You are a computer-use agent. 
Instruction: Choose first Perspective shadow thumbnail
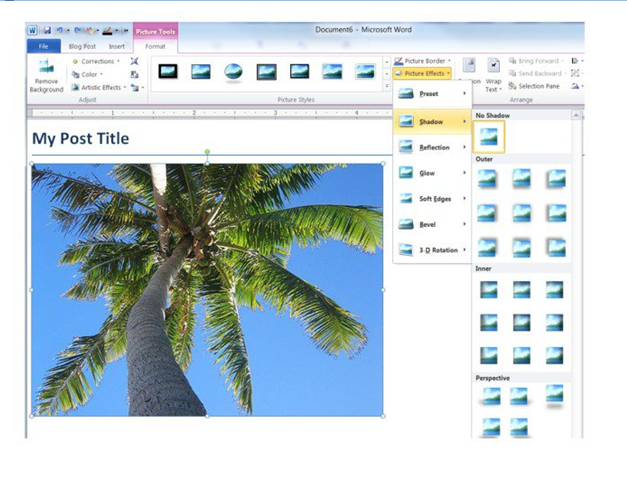point(490,396)
